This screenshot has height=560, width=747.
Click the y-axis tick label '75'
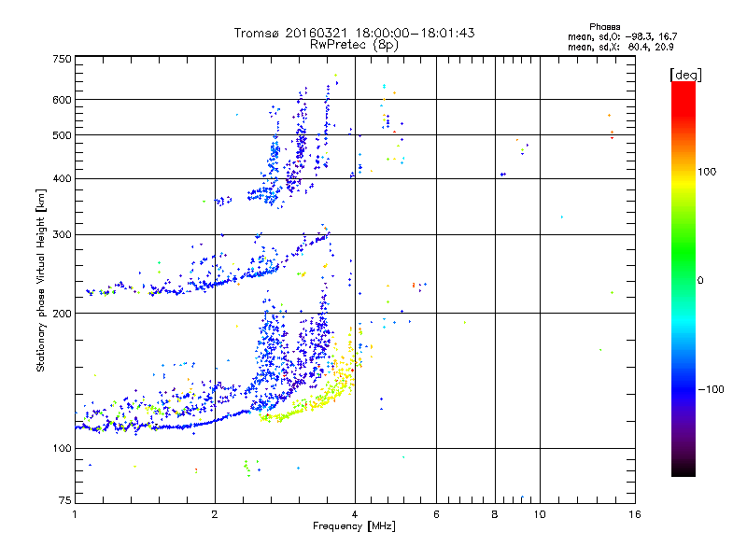[65, 500]
